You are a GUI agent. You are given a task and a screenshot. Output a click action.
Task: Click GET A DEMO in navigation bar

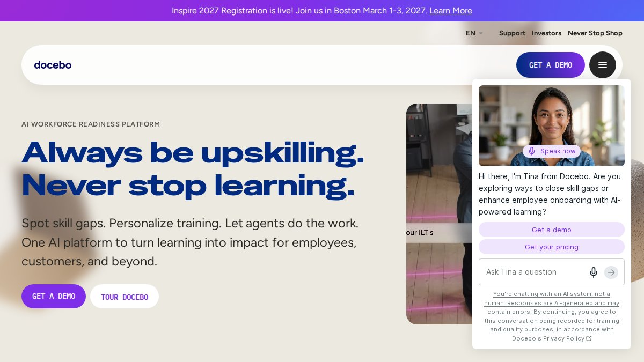tap(551, 65)
